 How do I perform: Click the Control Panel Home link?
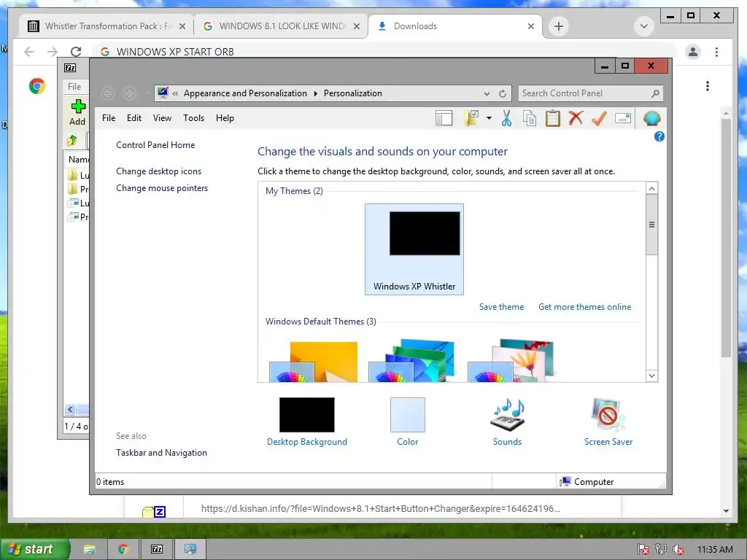pyautogui.click(x=155, y=145)
